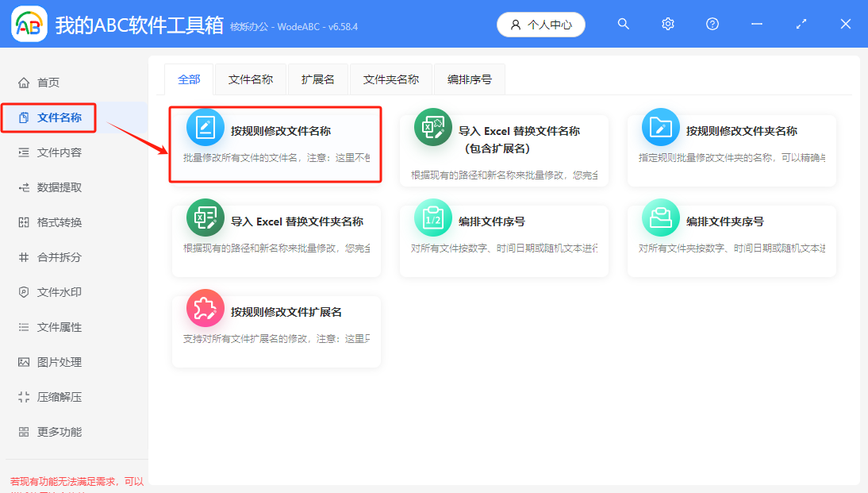Open the 编排序号 tab
Viewport: 868px width, 493px height.
click(470, 79)
